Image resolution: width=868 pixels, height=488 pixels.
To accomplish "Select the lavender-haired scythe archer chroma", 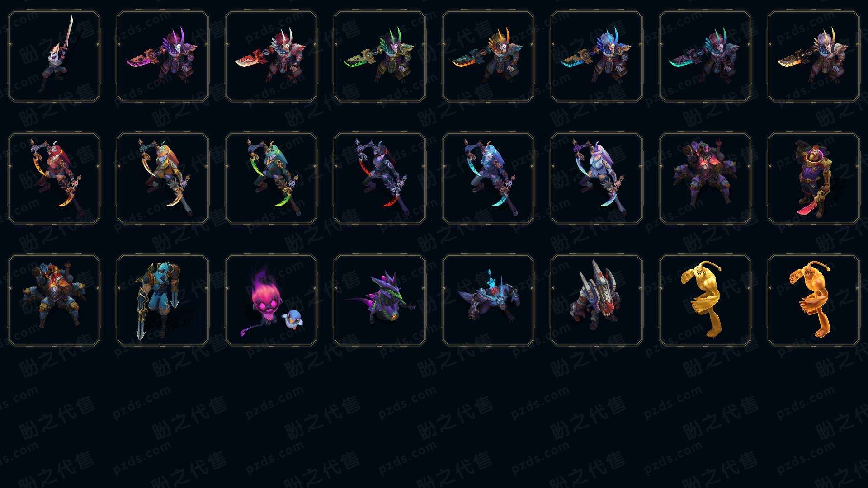I will 597,178.
